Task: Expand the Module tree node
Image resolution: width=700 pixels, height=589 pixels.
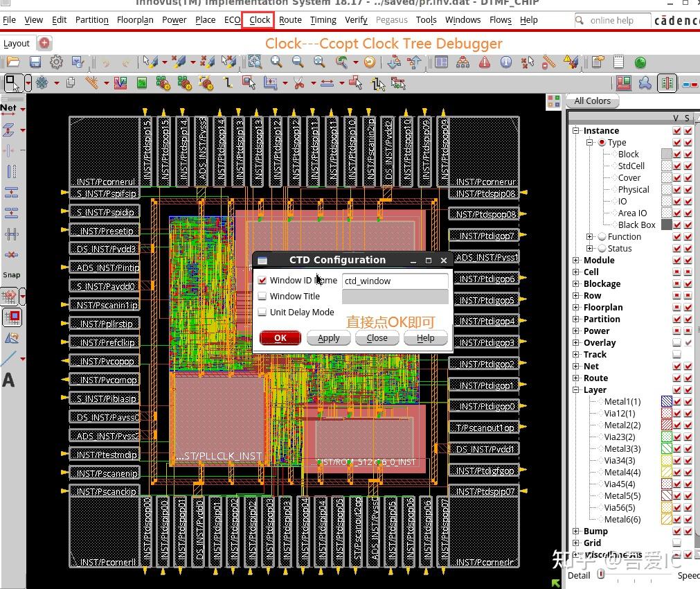Action: (576, 261)
